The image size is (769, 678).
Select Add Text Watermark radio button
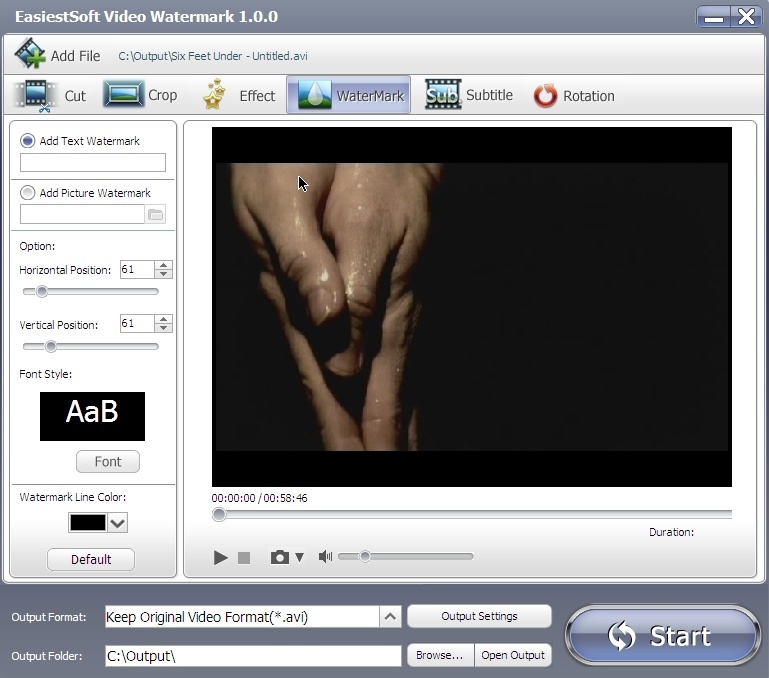point(27,141)
